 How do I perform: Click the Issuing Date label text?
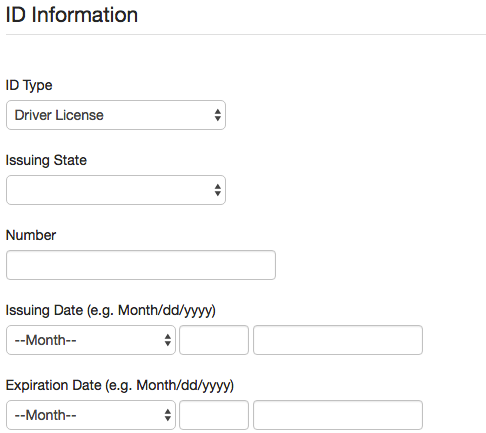coord(111,311)
